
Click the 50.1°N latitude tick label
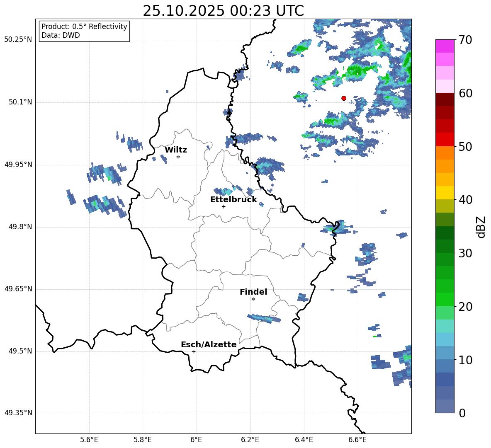tap(20, 102)
